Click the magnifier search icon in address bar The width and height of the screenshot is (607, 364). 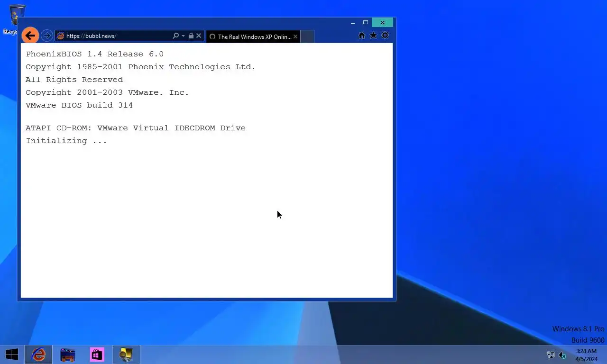pyautogui.click(x=175, y=36)
